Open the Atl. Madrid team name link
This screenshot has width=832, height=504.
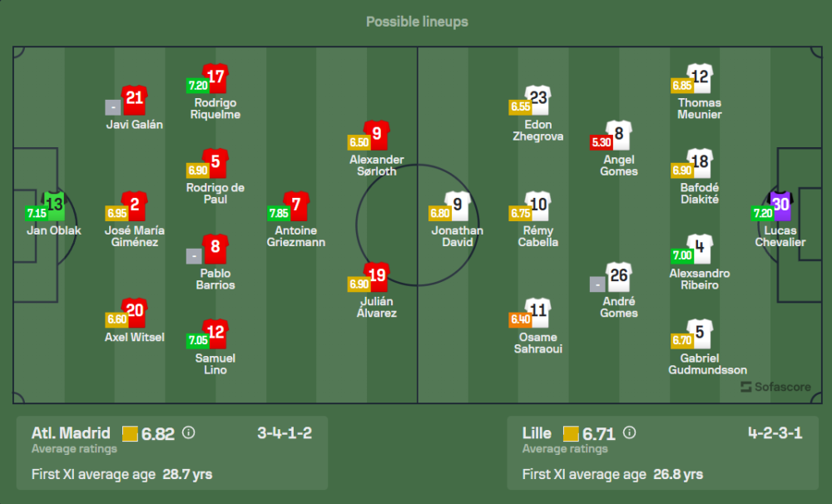pos(71,432)
